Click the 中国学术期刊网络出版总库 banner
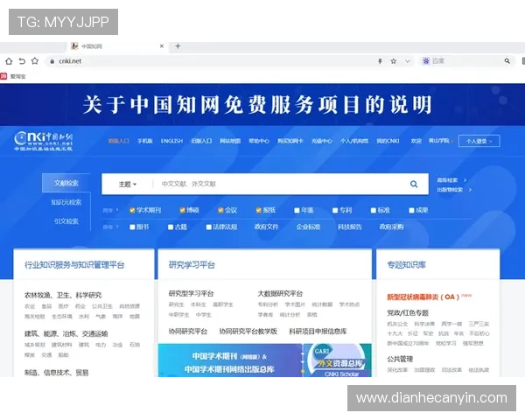This screenshot has height=420, width=525. (230, 360)
